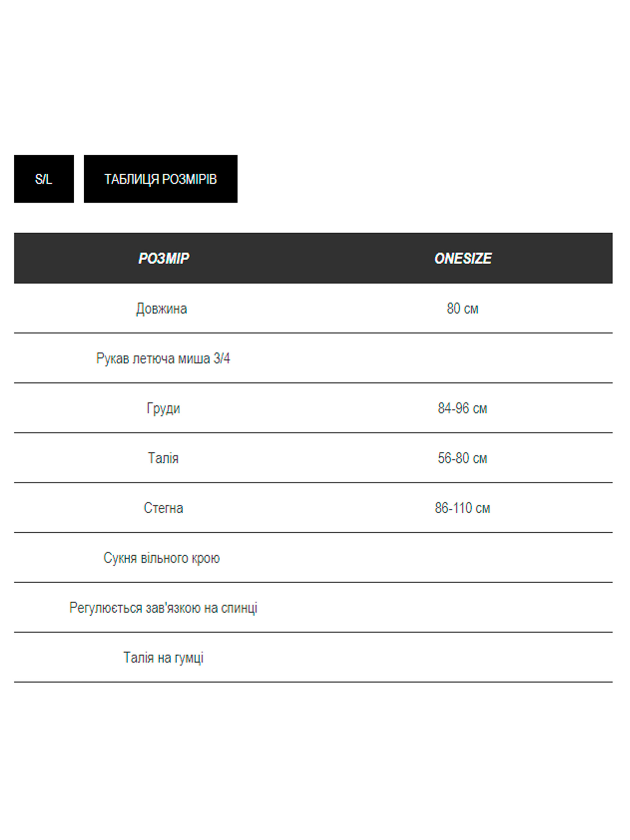Screen dimensions: 630x840
Task: Click empty ONESIZE cell beside Сукня вільного крою
Action: (462, 558)
